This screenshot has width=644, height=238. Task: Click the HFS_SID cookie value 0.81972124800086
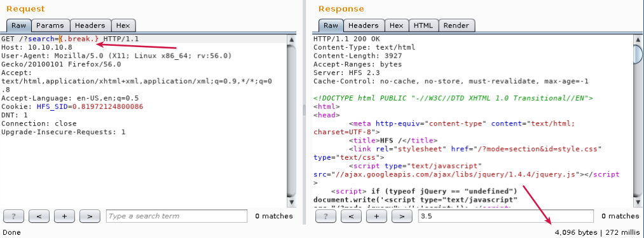pyautogui.click(x=107, y=107)
